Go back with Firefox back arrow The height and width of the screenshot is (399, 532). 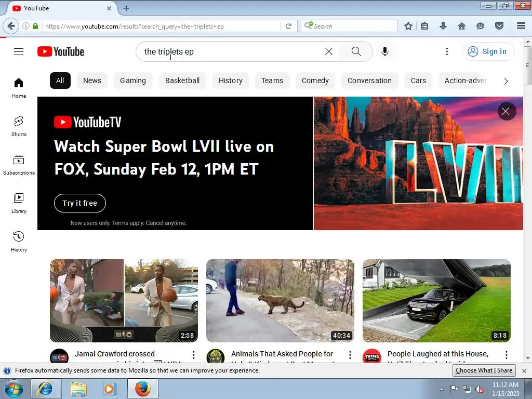pyautogui.click(x=11, y=26)
